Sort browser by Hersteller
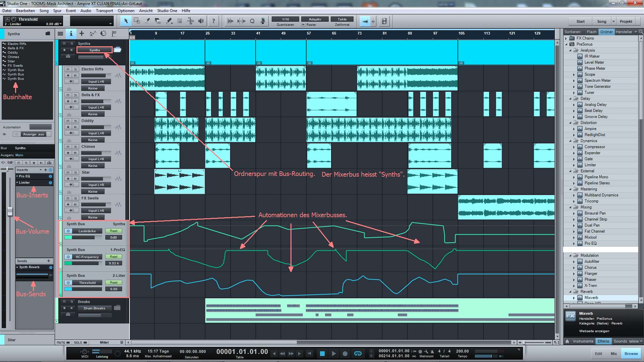 (624, 32)
